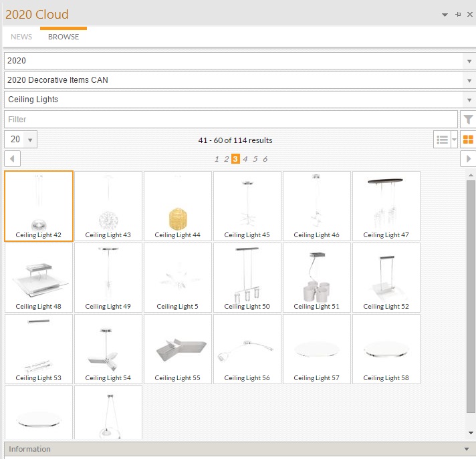Select the Ceiling Light 5 thumbnail
The height and width of the screenshot is (459, 476).
click(178, 277)
